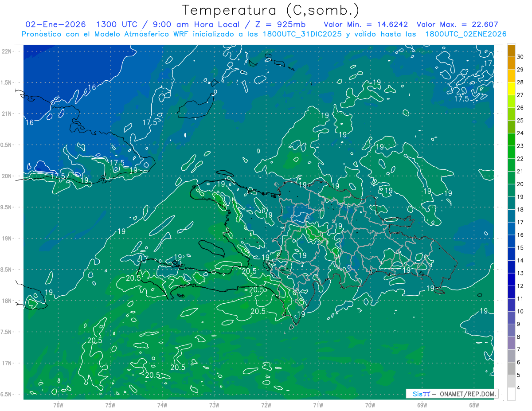Click the '76W' longitude axis label
Image resolution: width=532 pixels, height=411 pixels.
tap(58, 405)
